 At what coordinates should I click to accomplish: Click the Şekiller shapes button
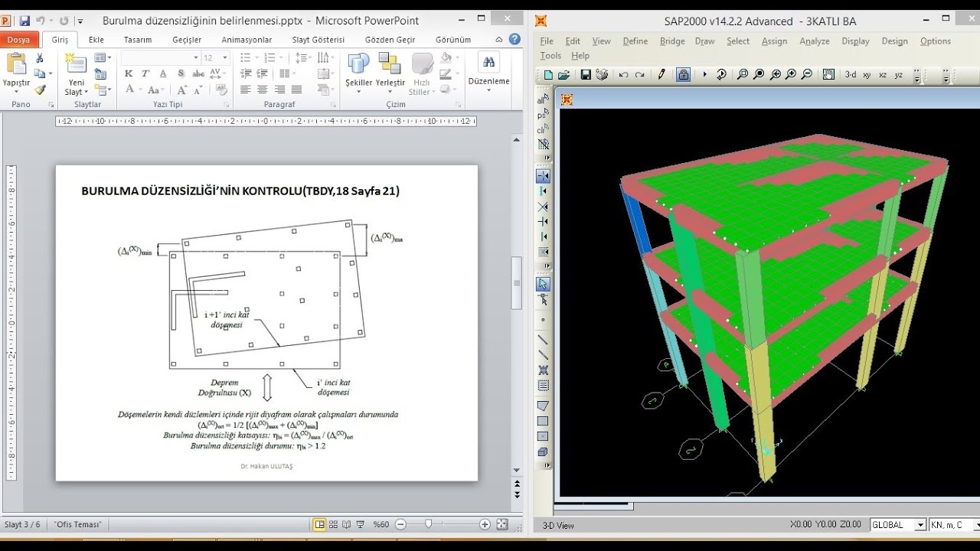point(358,72)
